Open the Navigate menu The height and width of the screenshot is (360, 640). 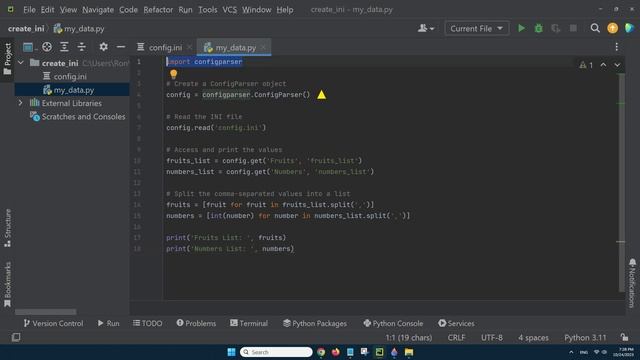[98, 9]
